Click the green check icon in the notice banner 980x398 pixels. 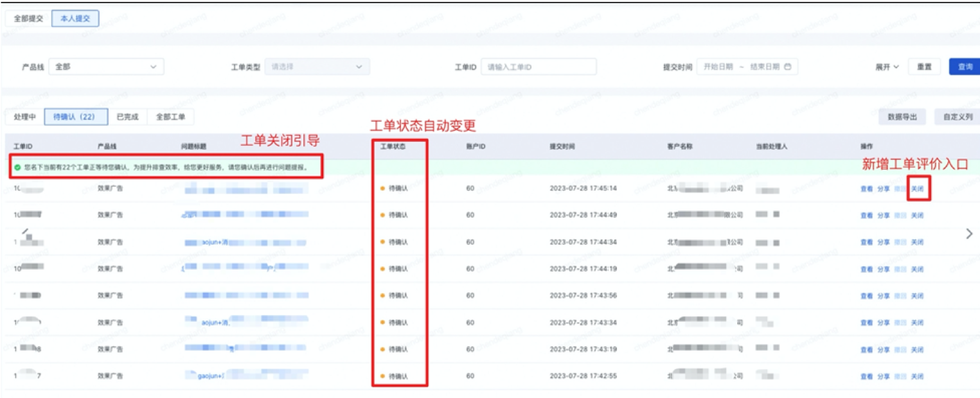coord(17,168)
